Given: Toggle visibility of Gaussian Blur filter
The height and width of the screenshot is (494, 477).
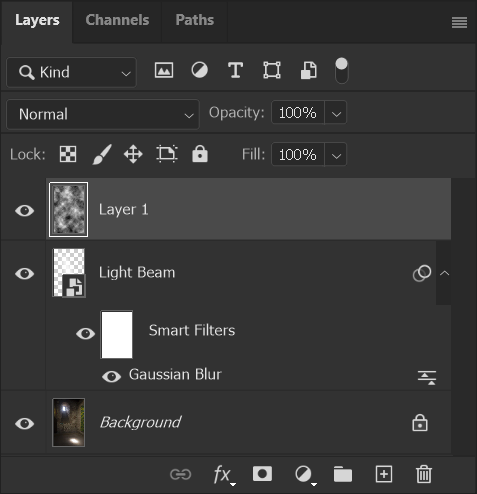Looking at the screenshot, I should 111,376.
